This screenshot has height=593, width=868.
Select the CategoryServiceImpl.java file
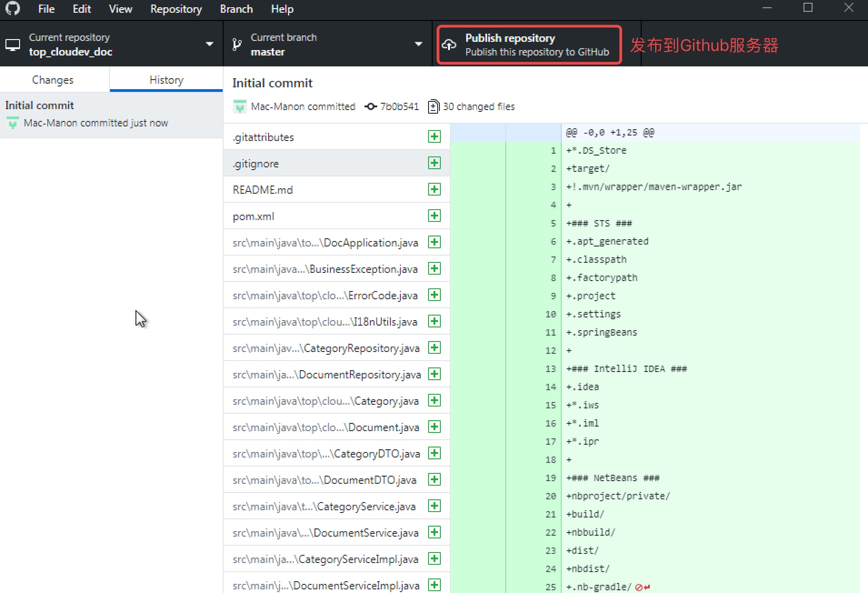[x=337, y=559]
